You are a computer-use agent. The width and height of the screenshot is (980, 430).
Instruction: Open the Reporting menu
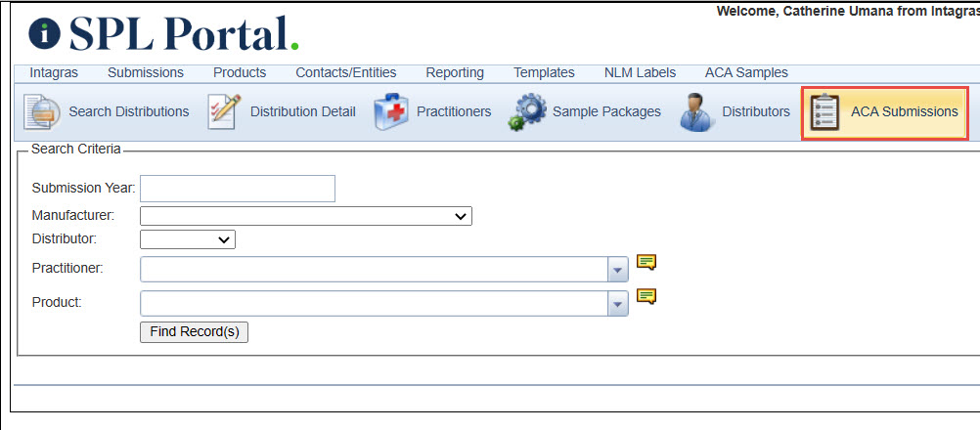pos(455,72)
